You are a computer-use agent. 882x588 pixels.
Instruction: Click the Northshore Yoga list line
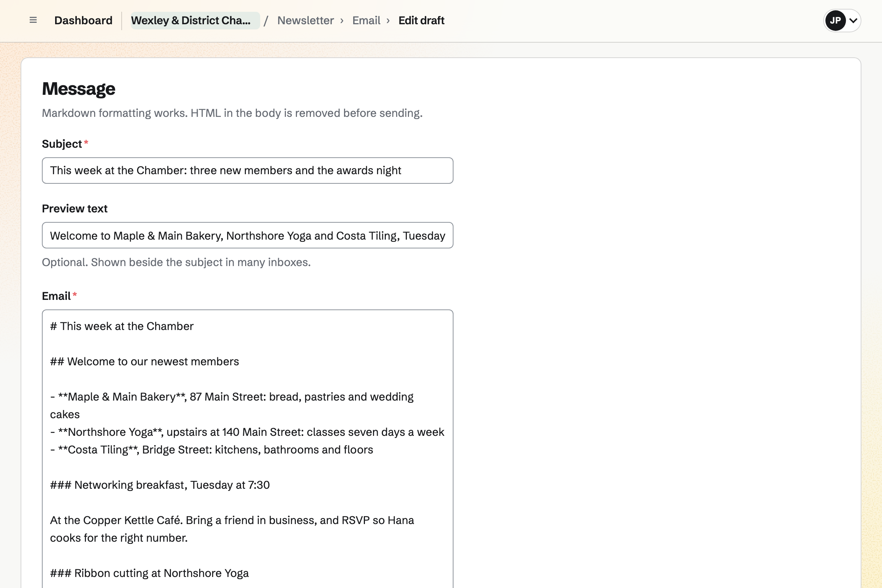pyautogui.click(x=247, y=431)
